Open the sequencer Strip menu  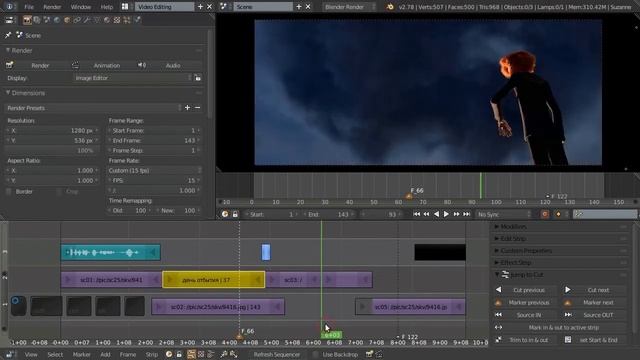coord(152,354)
